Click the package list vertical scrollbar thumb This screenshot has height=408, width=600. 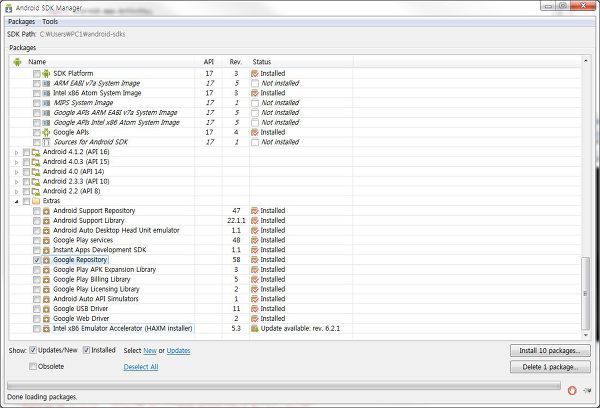(x=585, y=293)
